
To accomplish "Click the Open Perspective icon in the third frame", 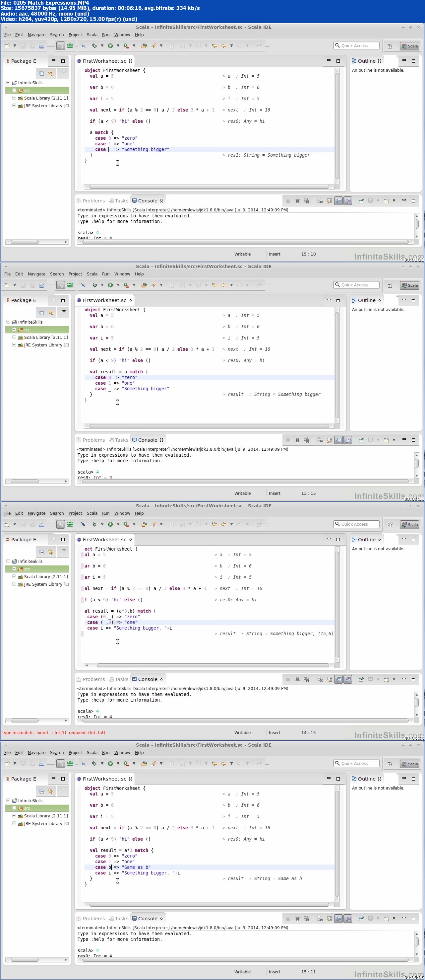I will click(x=390, y=525).
